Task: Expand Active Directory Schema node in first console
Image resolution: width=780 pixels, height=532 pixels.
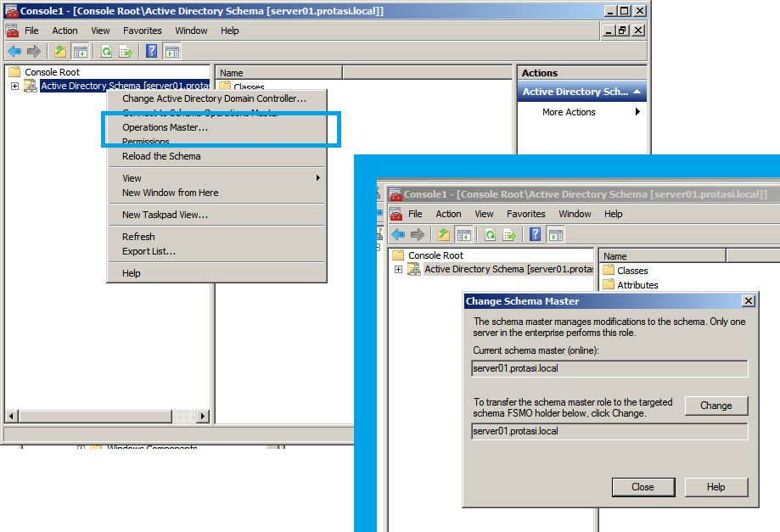Action: pos(15,86)
